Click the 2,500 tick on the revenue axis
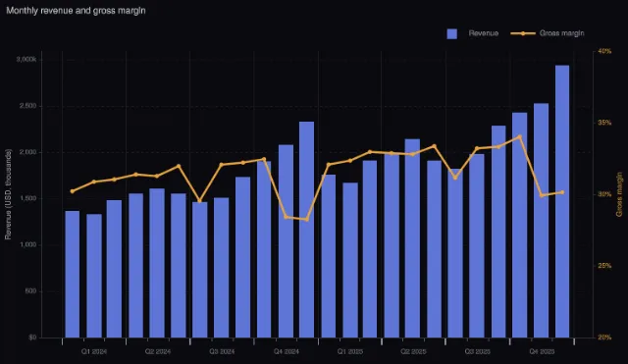Screen dimensions: 628x364 pos(28,106)
